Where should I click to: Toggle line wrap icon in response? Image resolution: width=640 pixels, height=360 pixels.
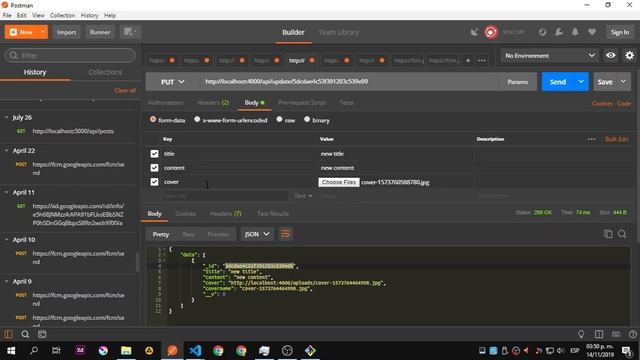(285, 234)
